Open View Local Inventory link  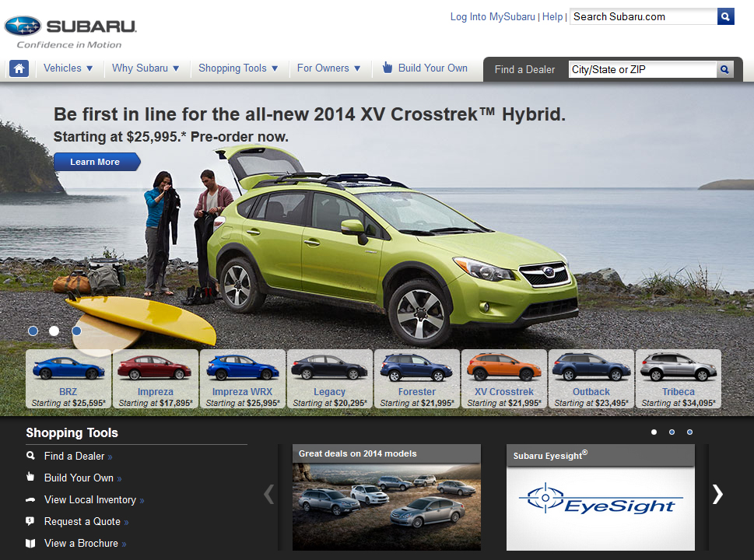(90, 499)
